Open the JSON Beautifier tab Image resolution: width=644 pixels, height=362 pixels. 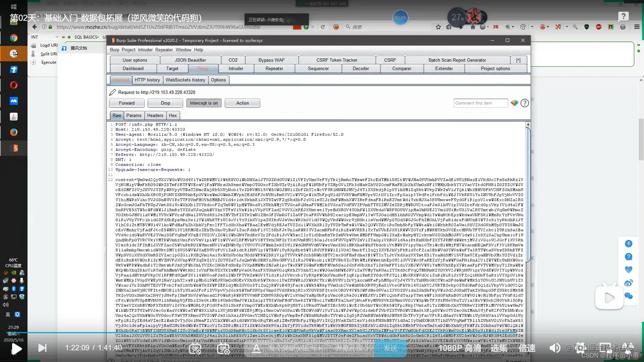click(190, 60)
